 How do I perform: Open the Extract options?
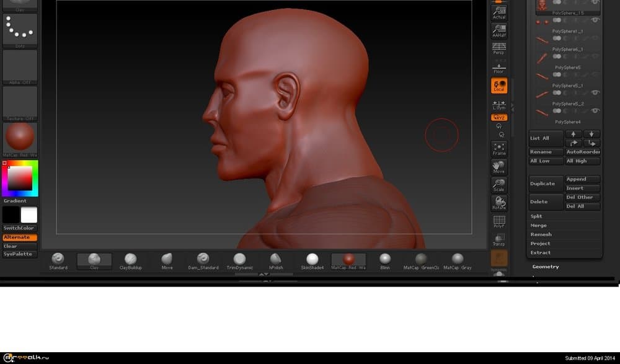click(540, 252)
